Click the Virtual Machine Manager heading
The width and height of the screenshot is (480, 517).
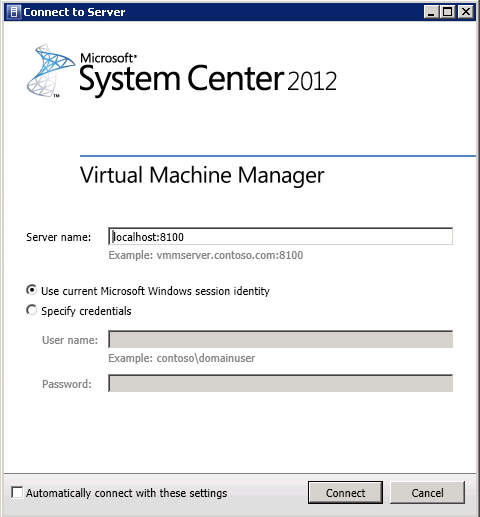click(202, 175)
